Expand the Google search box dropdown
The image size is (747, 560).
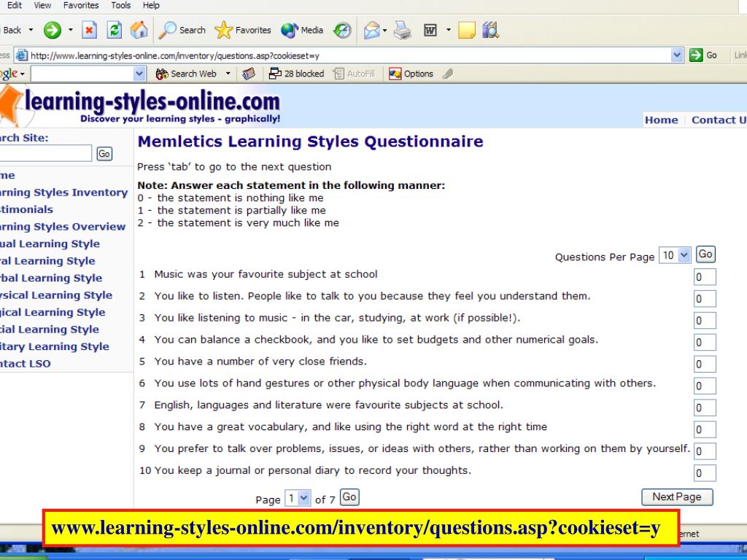[x=139, y=74]
